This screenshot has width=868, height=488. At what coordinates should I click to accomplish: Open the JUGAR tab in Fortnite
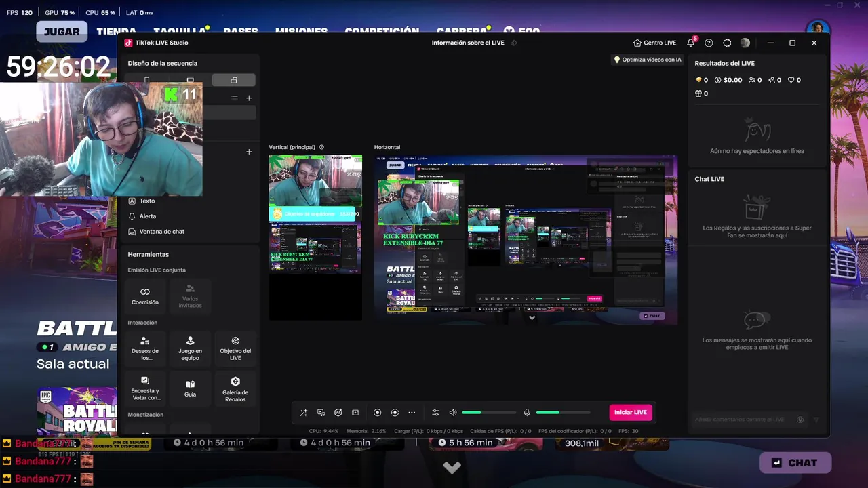62,31
